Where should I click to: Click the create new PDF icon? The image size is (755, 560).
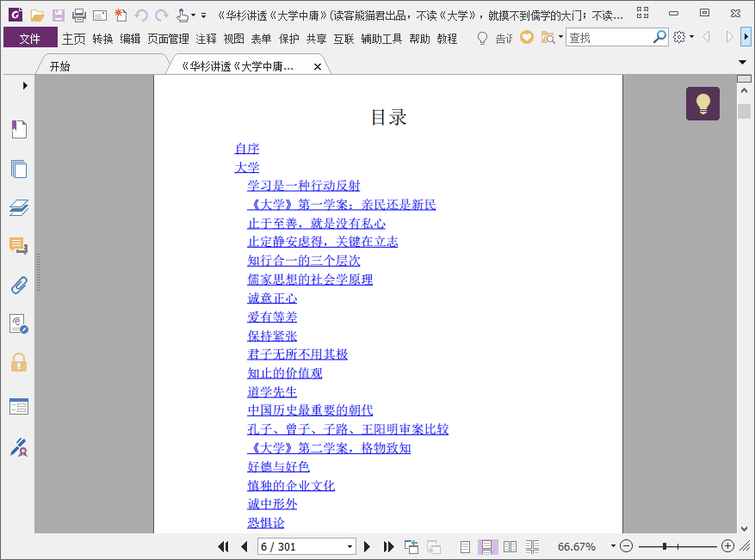[121, 15]
